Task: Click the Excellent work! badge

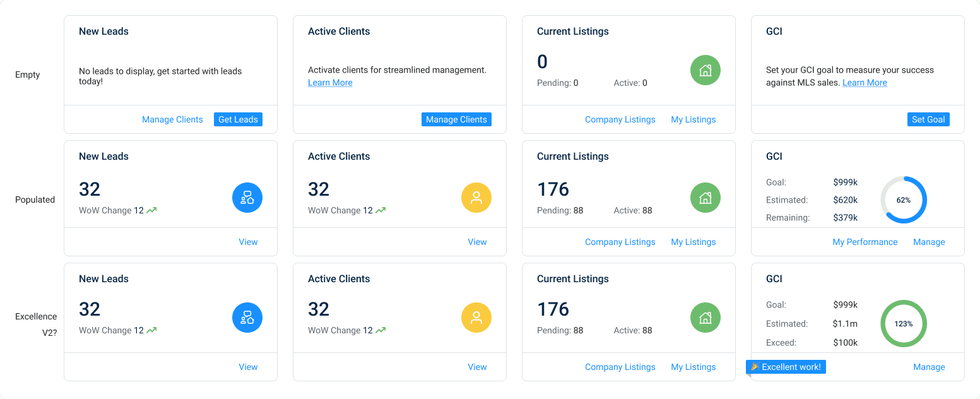Action: tap(786, 367)
